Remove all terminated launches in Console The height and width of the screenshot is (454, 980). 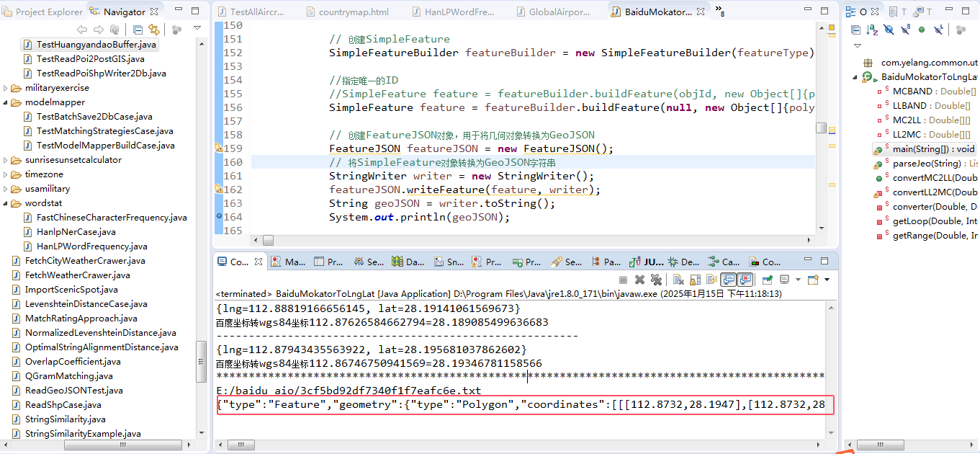[655, 280]
